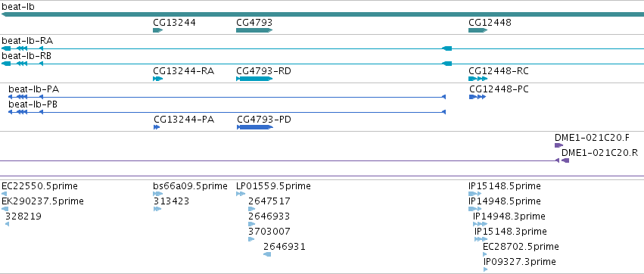Screen dimensions: 644x274
Task: Click the CG4793-RD transcript glyph
Action: tap(254, 79)
